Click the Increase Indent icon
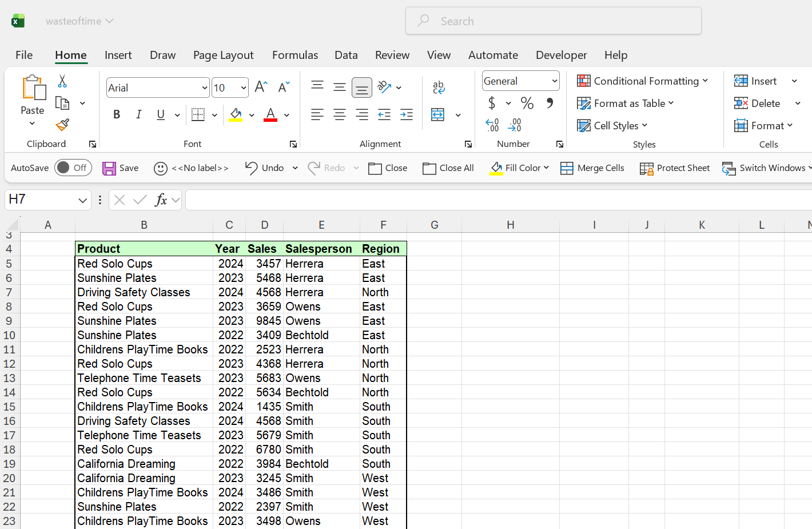 [407, 115]
